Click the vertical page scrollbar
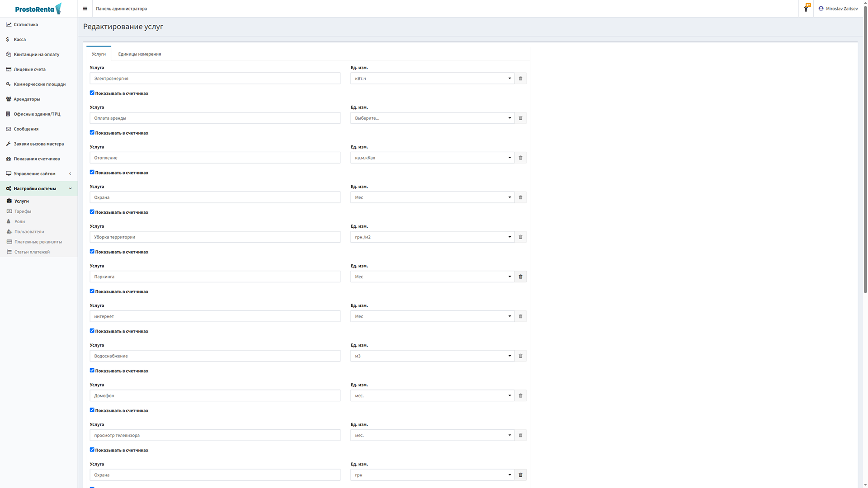The height and width of the screenshot is (488, 868). 865,149
